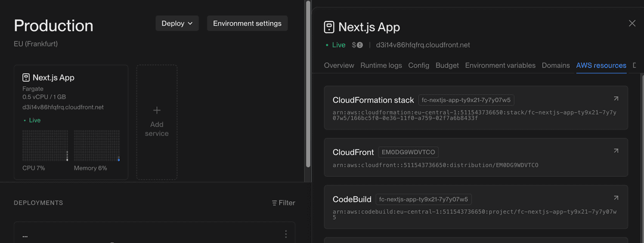The image size is (644, 243).
Task: Open CloudFormation stack external link arrow
Action: click(x=615, y=99)
